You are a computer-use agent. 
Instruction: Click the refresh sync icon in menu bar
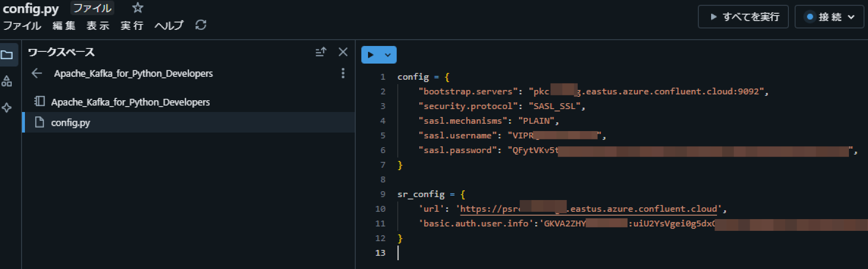point(201,25)
